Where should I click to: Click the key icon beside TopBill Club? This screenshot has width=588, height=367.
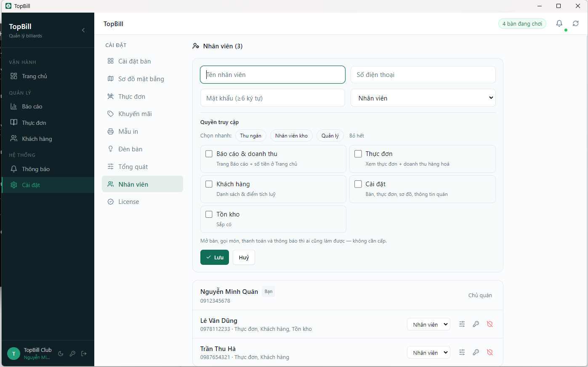click(x=72, y=354)
